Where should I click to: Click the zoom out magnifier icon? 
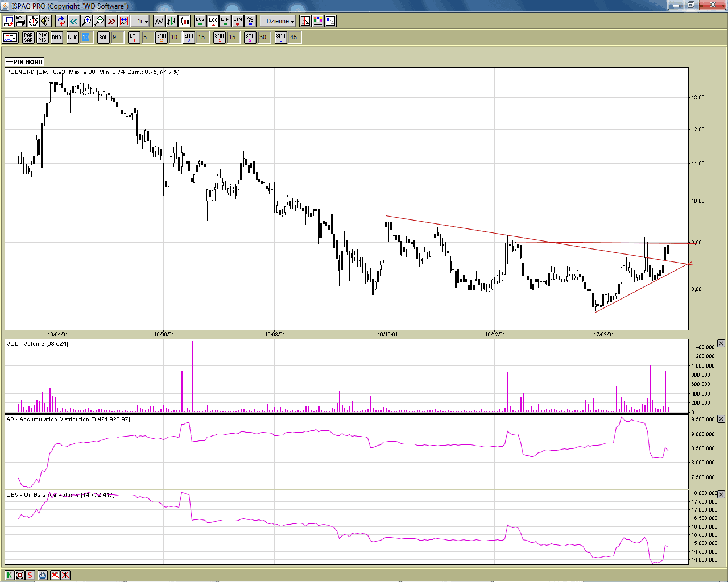click(99, 21)
